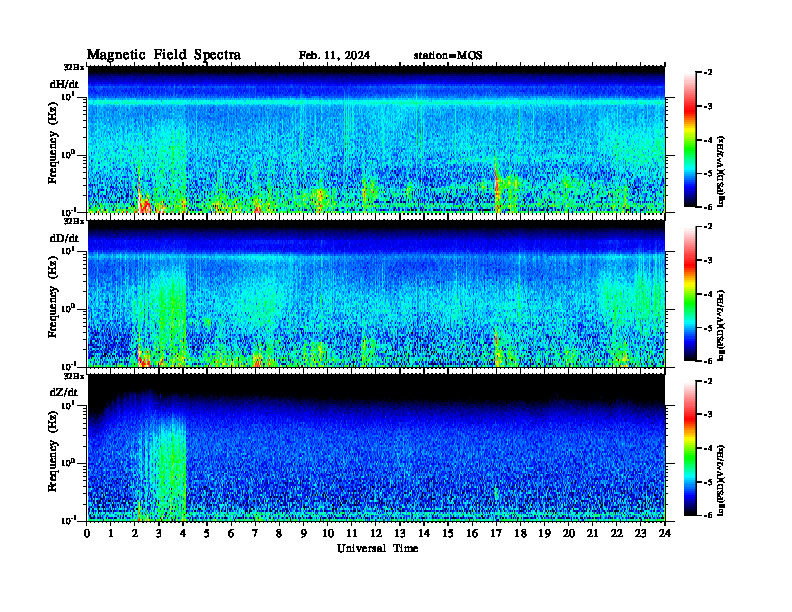Click the "Magnetic Field Spectra" title
This screenshot has width=792, height=612.
164,55
